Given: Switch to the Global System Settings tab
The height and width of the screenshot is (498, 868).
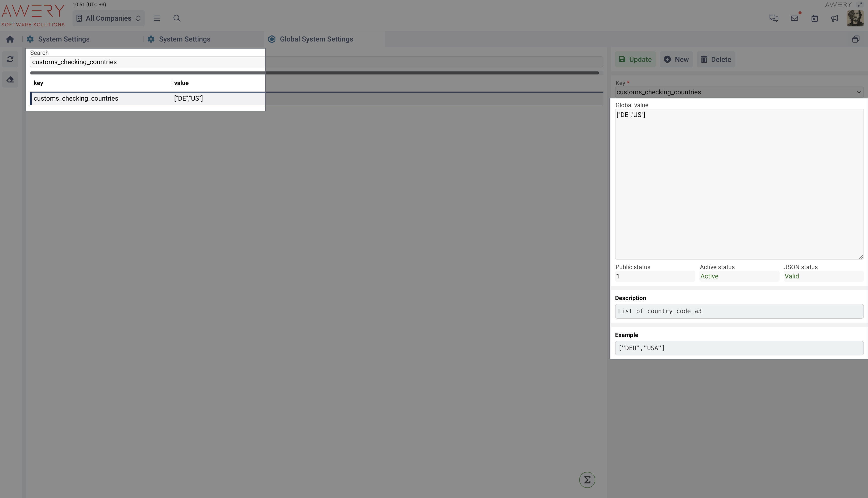Looking at the screenshot, I should pyautogui.click(x=316, y=39).
